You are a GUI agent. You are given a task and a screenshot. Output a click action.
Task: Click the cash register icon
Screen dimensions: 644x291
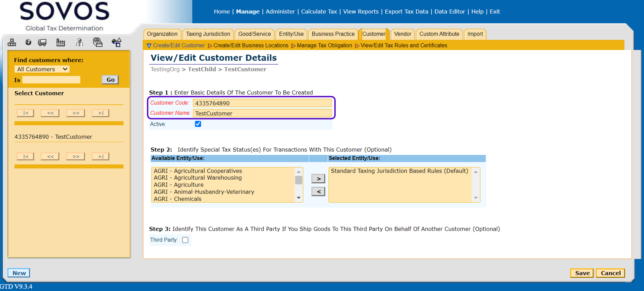click(98, 42)
